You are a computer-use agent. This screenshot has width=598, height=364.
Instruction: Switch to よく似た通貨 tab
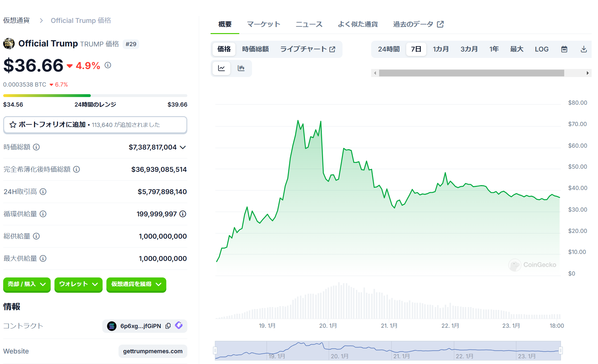tap(358, 24)
